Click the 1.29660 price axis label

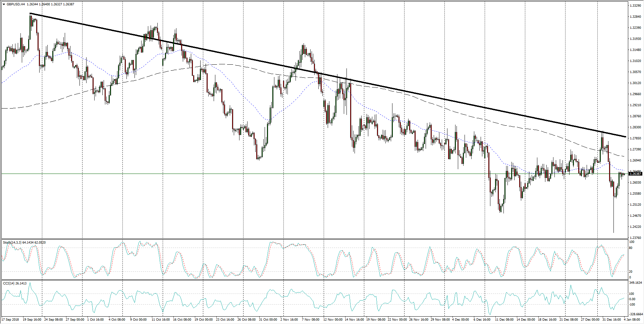point(635,94)
